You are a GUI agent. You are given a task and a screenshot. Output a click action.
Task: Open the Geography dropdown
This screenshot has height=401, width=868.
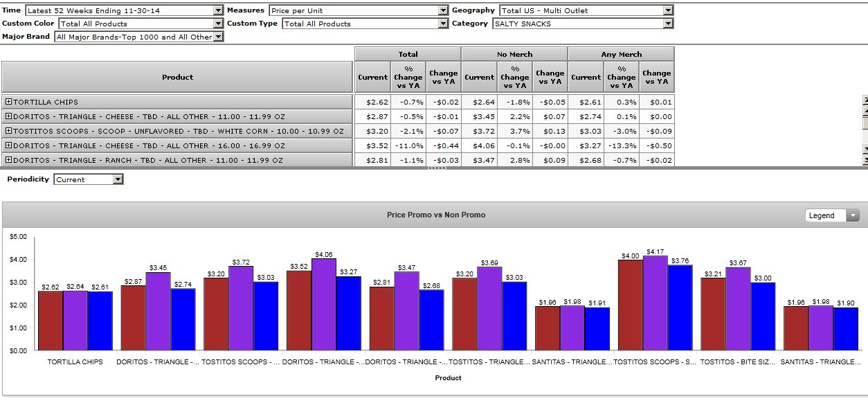tap(667, 10)
